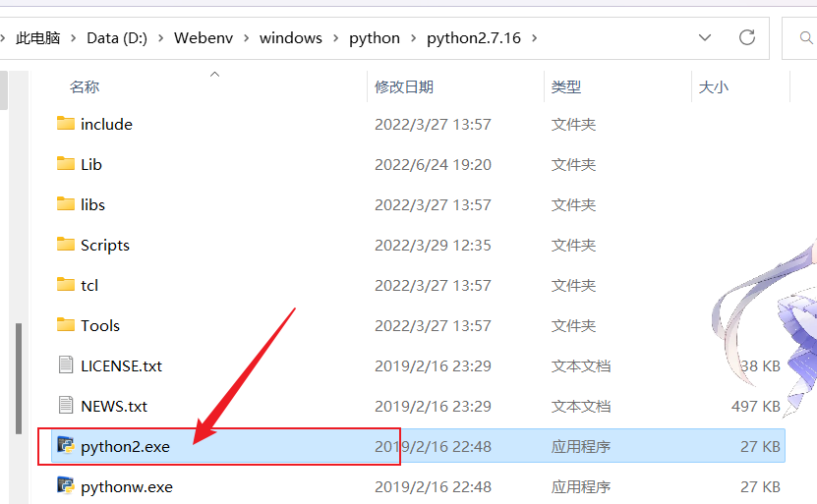Select the LICENSE.txt file name

point(121,366)
